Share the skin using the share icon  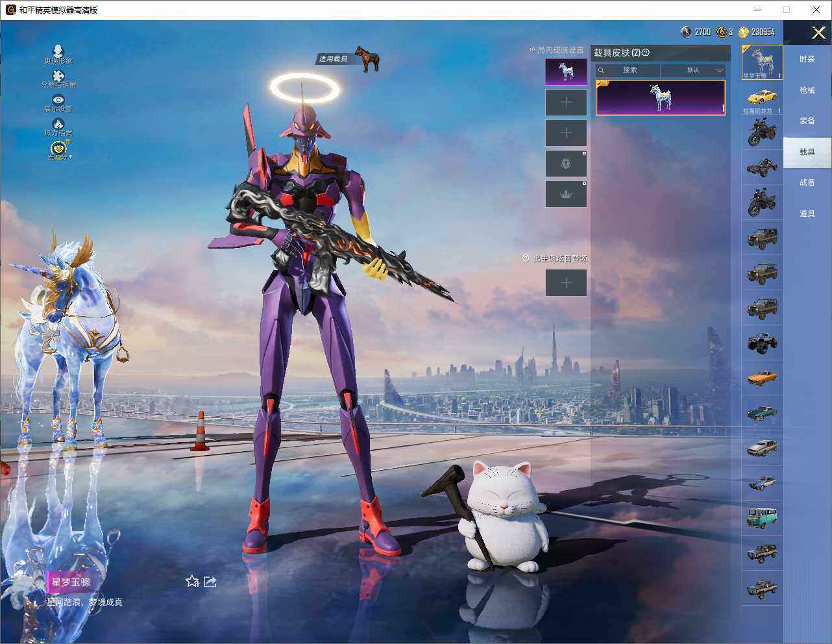[210, 581]
